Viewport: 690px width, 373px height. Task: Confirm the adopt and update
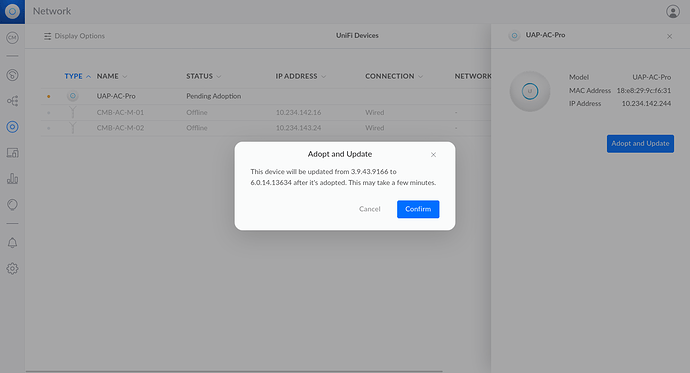pos(418,209)
